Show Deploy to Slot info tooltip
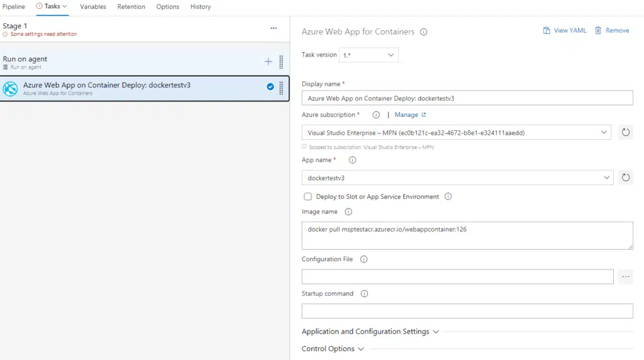Viewport: 644px width, 360px height. (448, 196)
